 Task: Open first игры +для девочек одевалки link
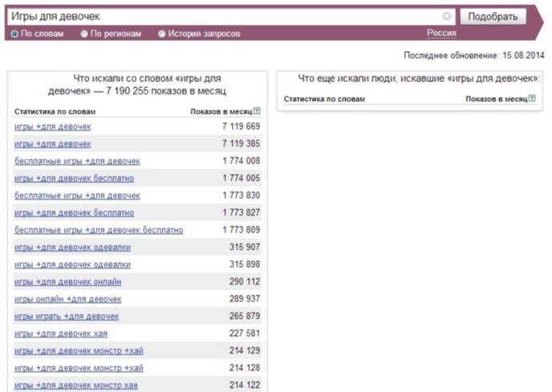coord(72,248)
